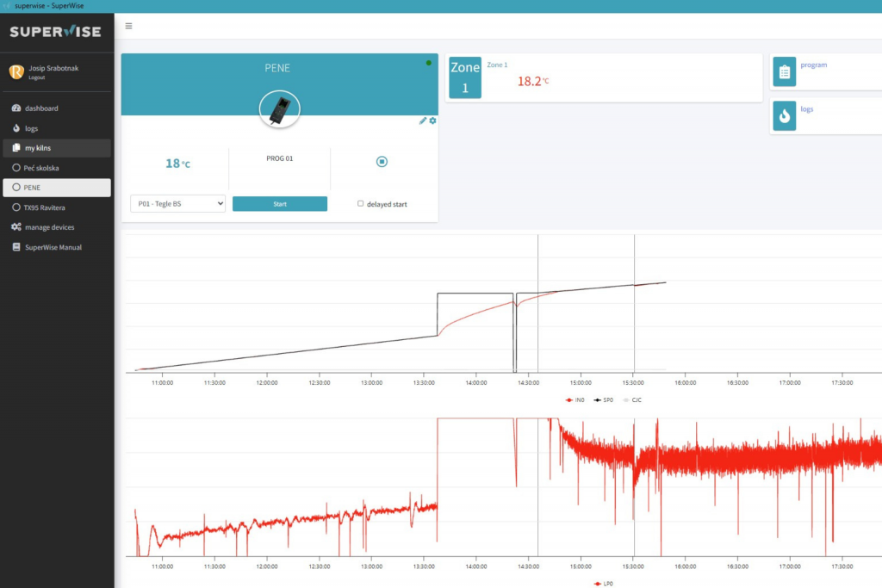Viewport: 882px width, 588px height.
Task: Select my kilns in sidebar
Action: click(57, 148)
